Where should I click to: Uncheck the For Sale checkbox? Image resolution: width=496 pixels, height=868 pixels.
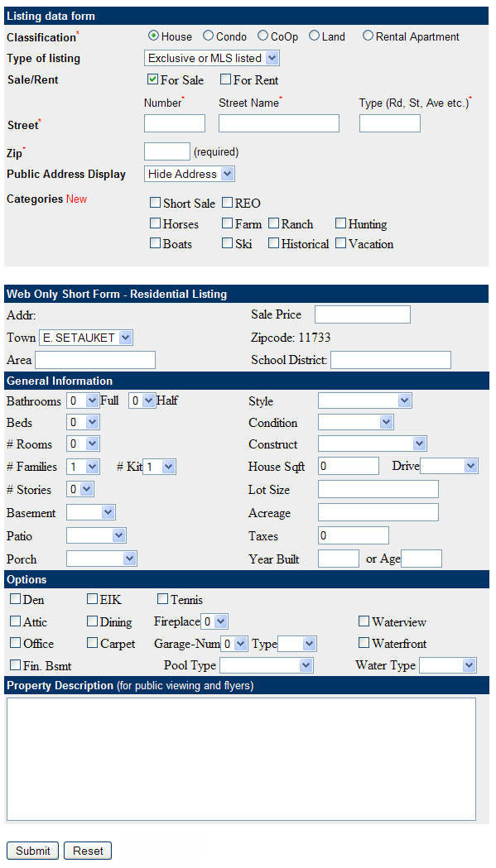(x=152, y=79)
